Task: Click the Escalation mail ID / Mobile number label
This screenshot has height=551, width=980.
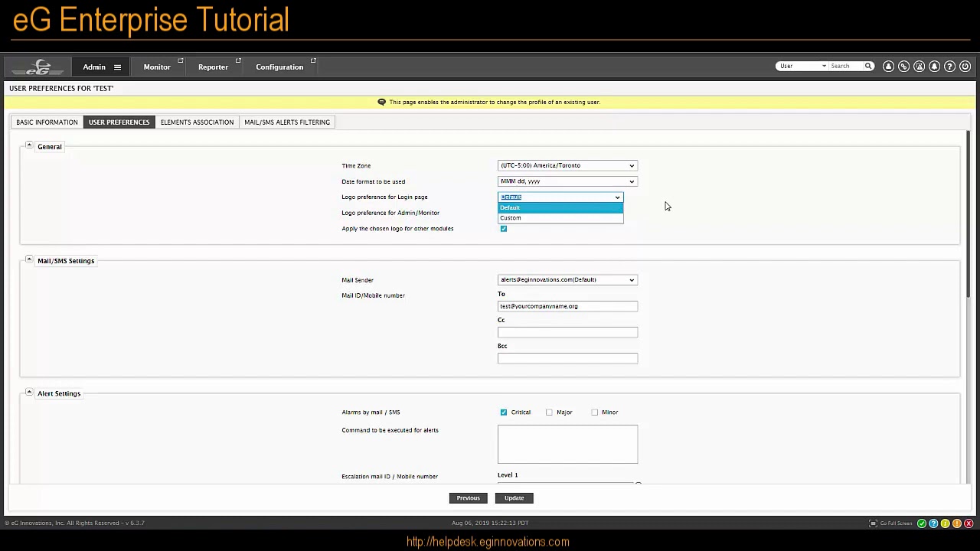Action: [390, 477]
